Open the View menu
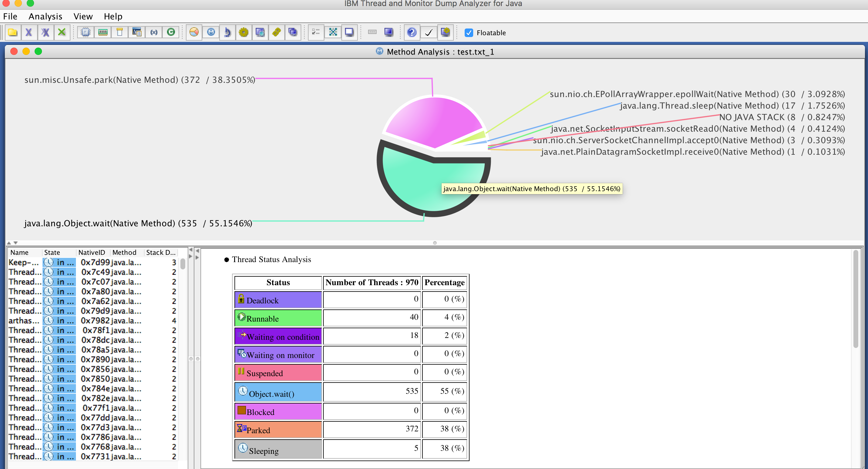This screenshot has height=469, width=868. pos(83,16)
